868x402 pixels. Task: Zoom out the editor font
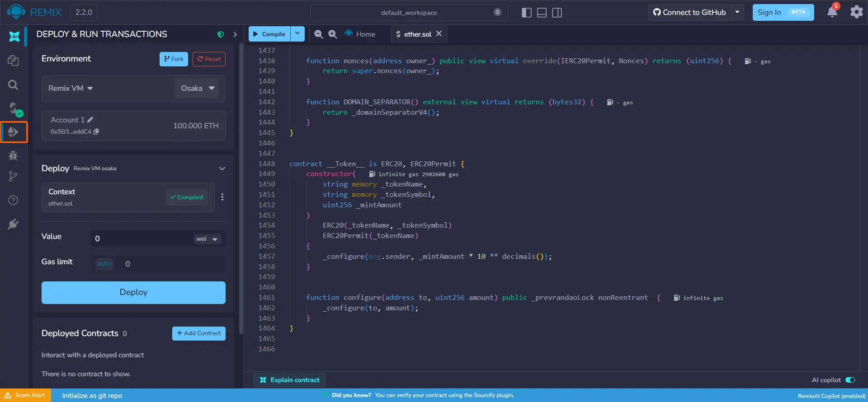pos(318,34)
